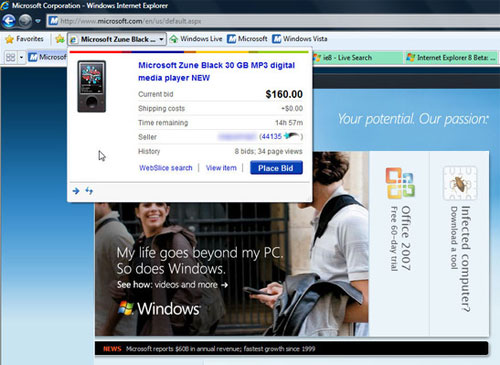Image resolution: width=500 pixels, height=365 pixels.
Task: Click the browser Back arrow button
Action: tap(9, 21)
